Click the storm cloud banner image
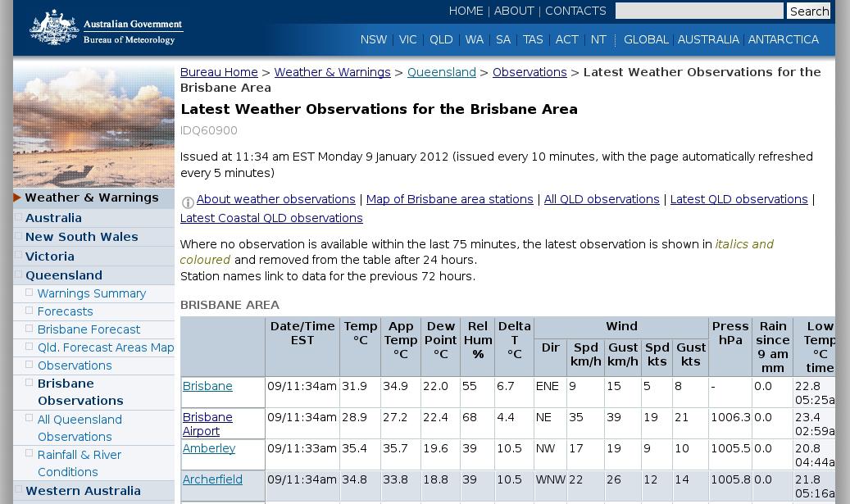 tap(93, 125)
